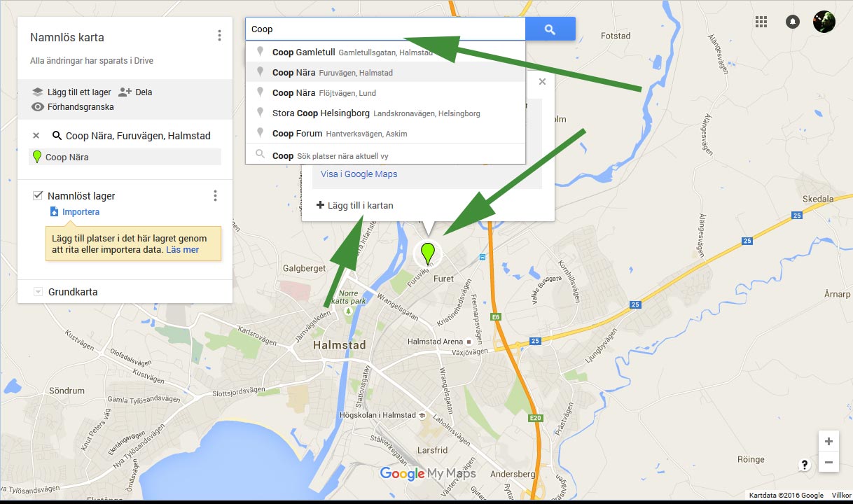
Task: Expand the Grundkarta dropdown arrow
Action: 38,292
